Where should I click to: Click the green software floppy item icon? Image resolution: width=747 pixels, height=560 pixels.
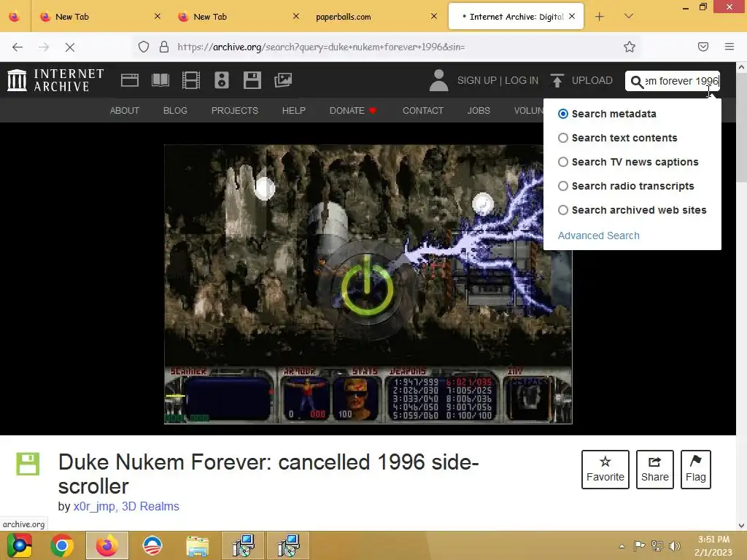(x=28, y=464)
